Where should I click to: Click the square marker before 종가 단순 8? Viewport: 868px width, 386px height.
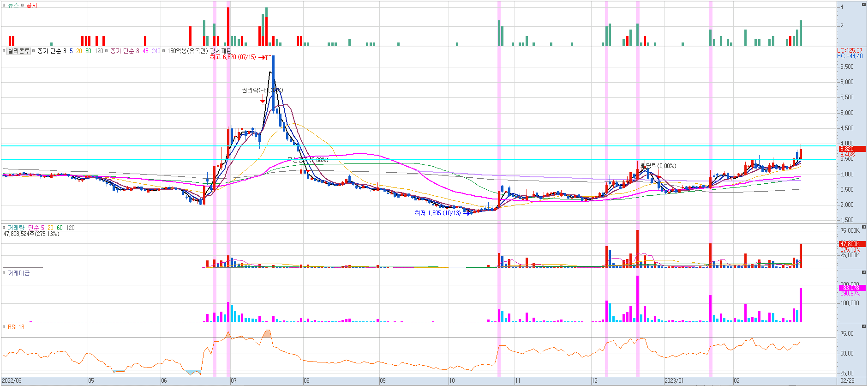click(x=107, y=51)
